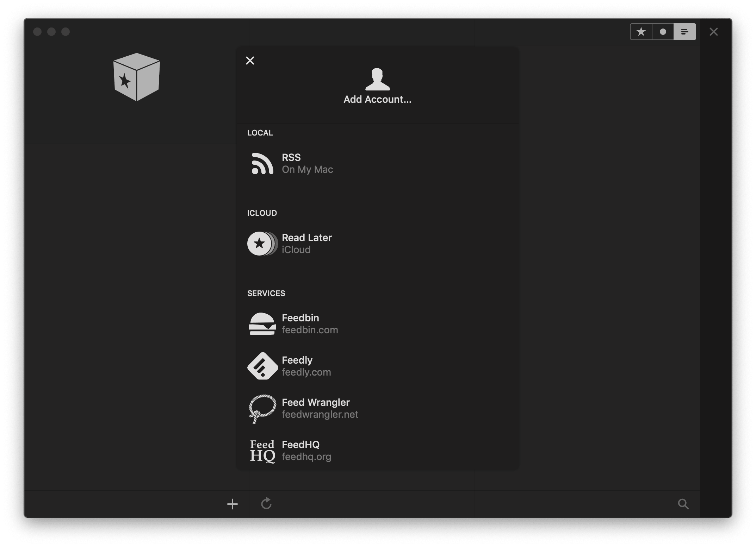Add a Feed Wrangler account

pos(377,408)
